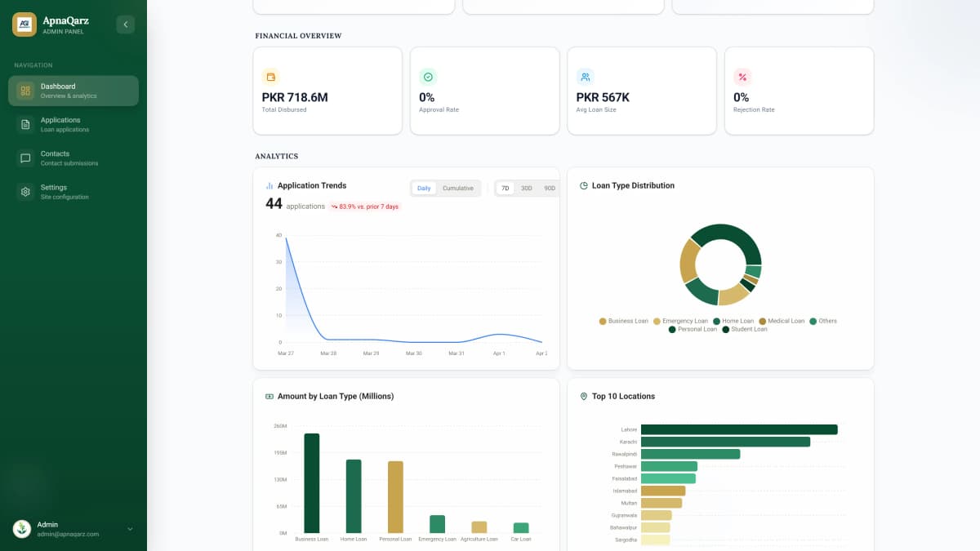Click the Apr 1 axis label

(x=498, y=353)
